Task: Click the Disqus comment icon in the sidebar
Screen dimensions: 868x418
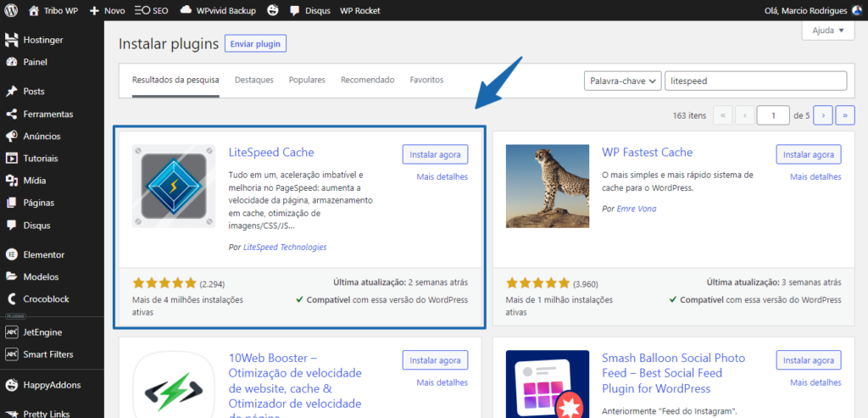Action: tap(12, 226)
